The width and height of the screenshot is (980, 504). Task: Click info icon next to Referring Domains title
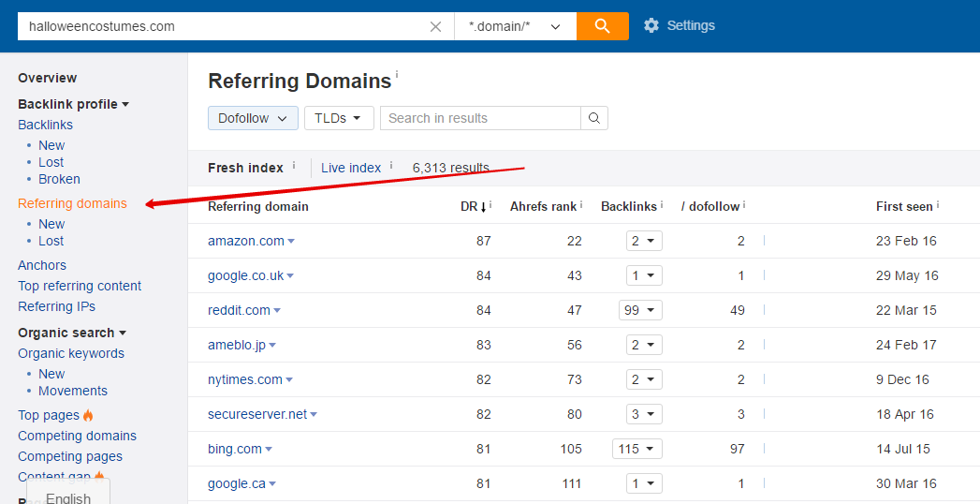point(397,73)
